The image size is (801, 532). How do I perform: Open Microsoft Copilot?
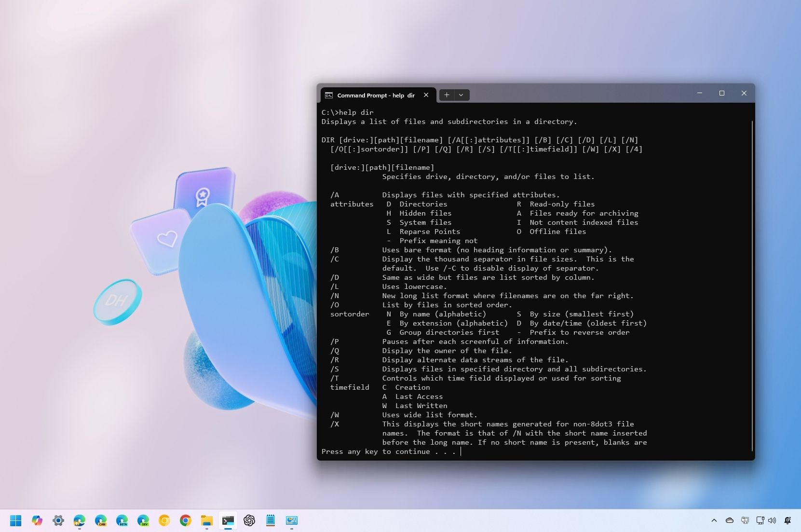coord(37,521)
